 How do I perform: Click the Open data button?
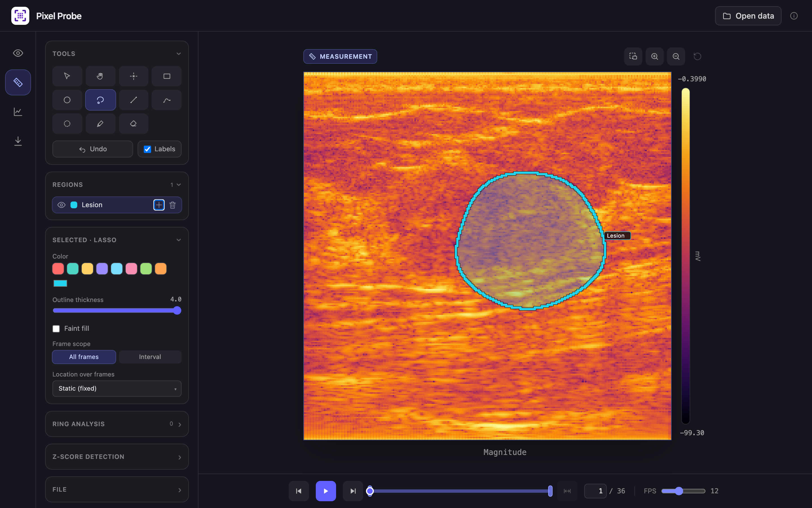pyautogui.click(x=748, y=16)
